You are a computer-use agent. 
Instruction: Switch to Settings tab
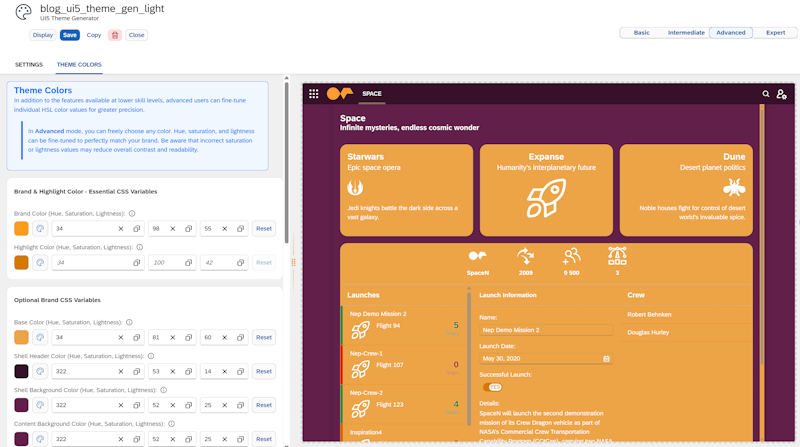pos(29,65)
